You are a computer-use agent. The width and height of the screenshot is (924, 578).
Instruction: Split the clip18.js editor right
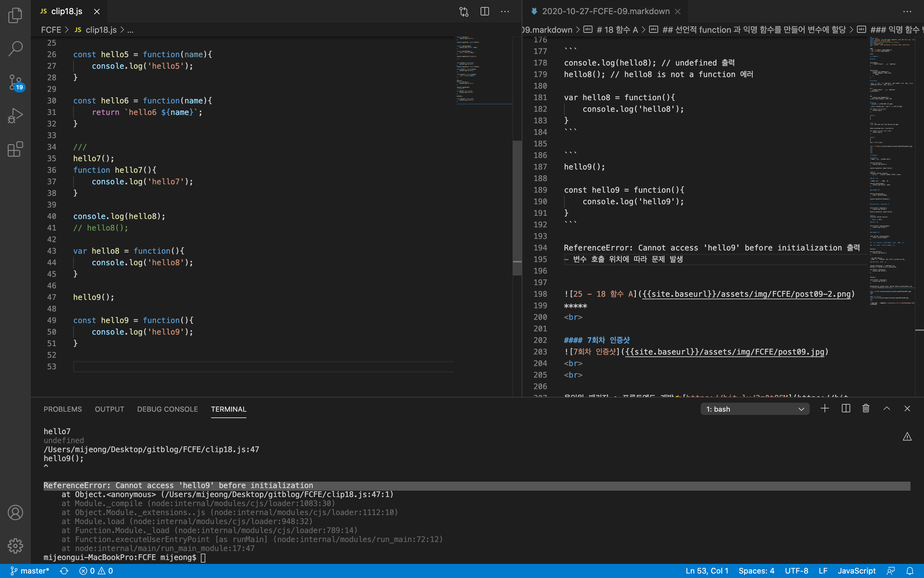(484, 12)
